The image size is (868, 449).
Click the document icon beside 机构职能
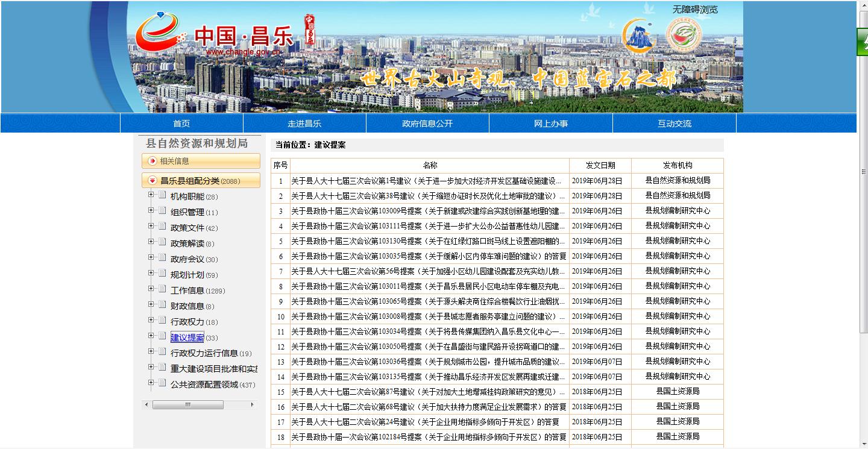pos(162,195)
